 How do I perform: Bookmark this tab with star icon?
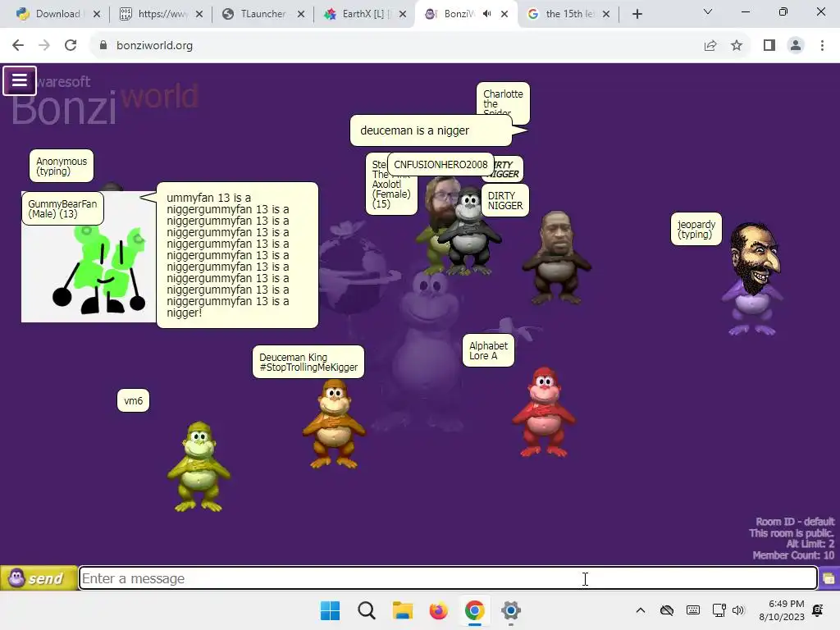pyautogui.click(x=737, y=46)
